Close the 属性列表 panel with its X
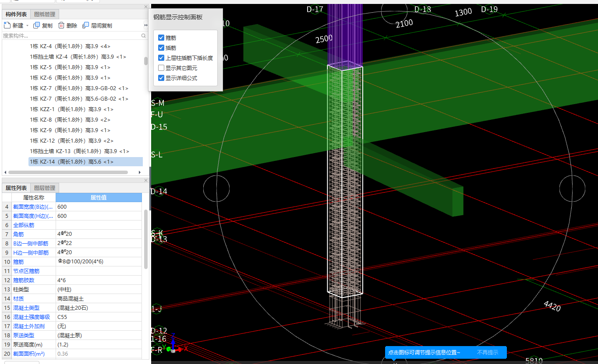The width and height of the screenshot is (598, 364). 146,180
